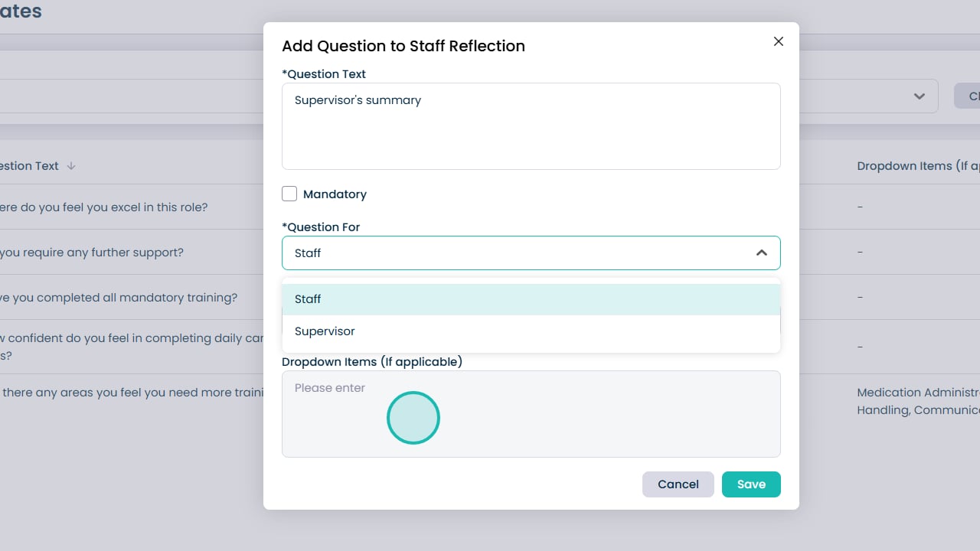Select the 'require any further support' row
The image size is (980, 551).
92,253
